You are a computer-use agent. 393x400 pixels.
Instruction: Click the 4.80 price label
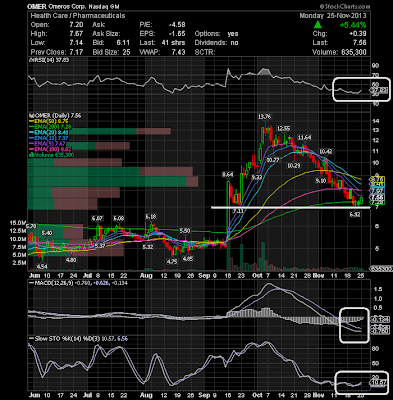click(71, 260)
